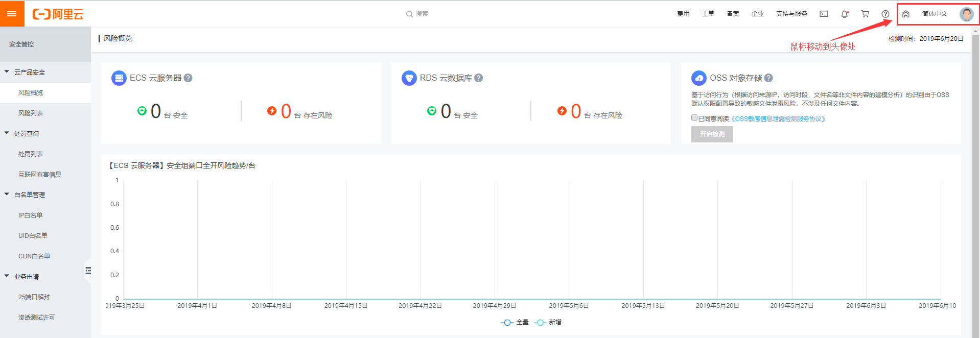Click the 2019年4月22日 axis label

point(420,306)
